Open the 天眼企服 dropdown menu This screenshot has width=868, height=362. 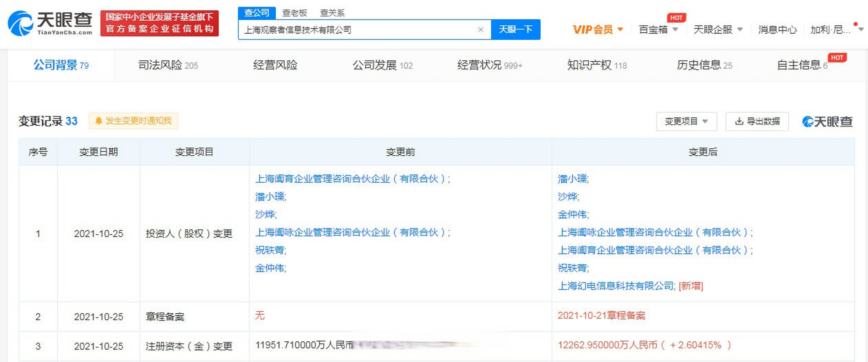[x=718, y=30]
